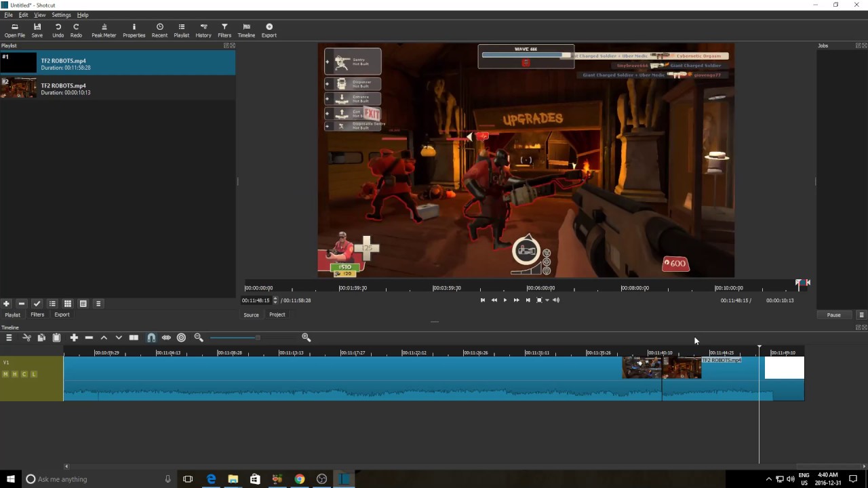
Task: Save the project using the Save icon
Action: (37, 30)
